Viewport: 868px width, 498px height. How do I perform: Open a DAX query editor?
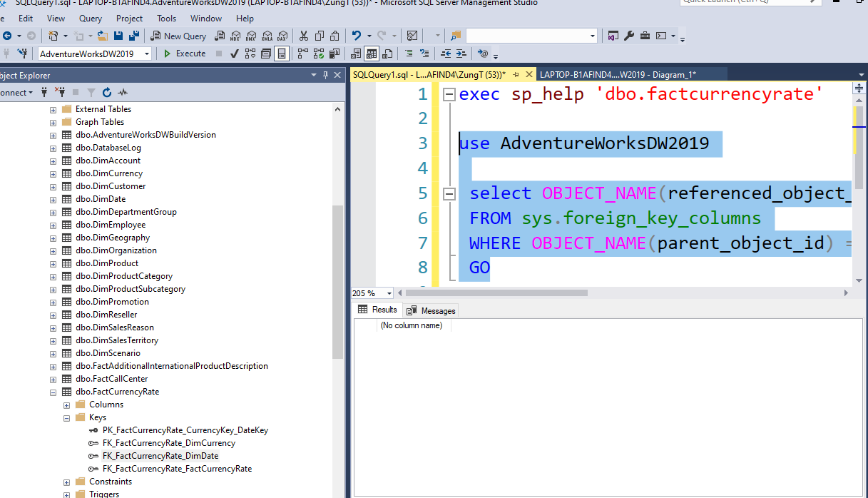click(283, 36)
